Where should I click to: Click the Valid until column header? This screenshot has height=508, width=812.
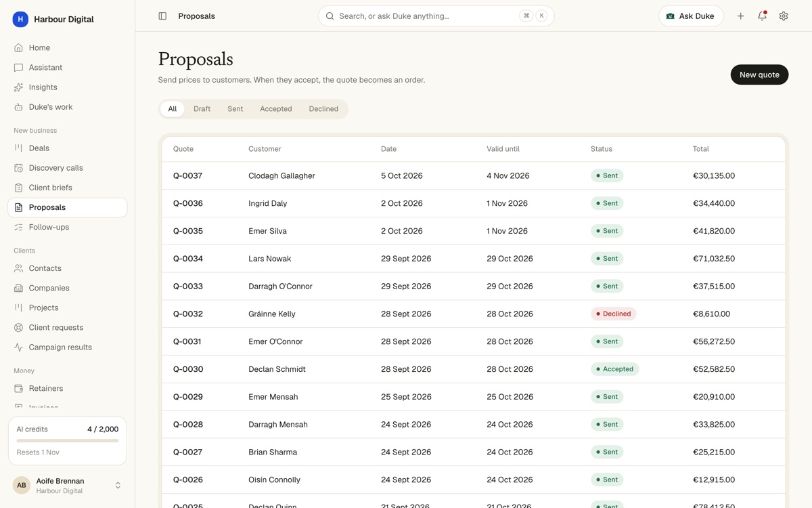[503, 149]
